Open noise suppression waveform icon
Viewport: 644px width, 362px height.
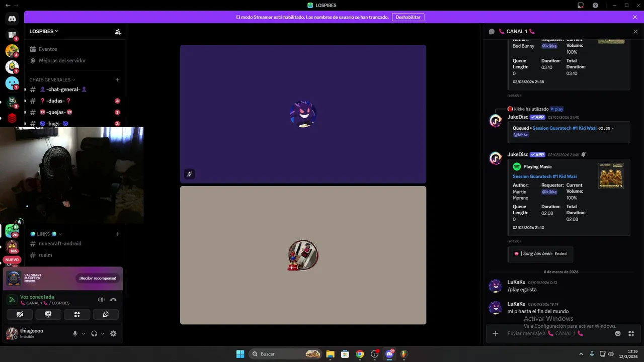click(x=101, y=300)
